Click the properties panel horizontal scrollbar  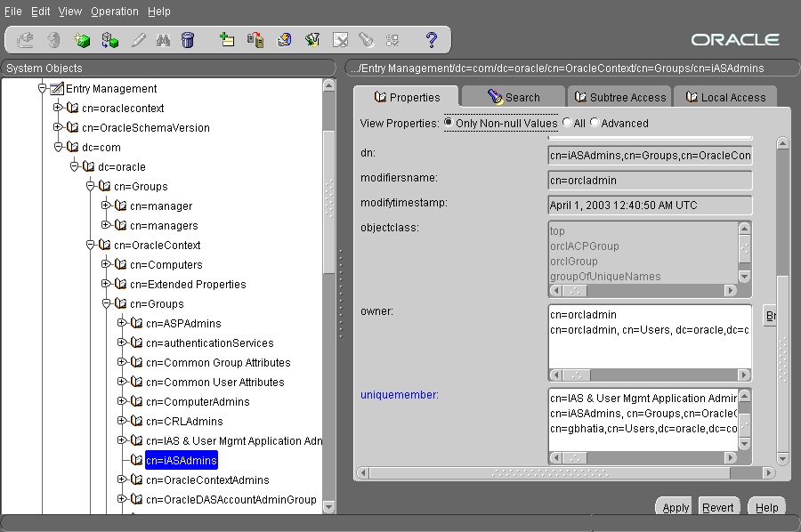565,472
